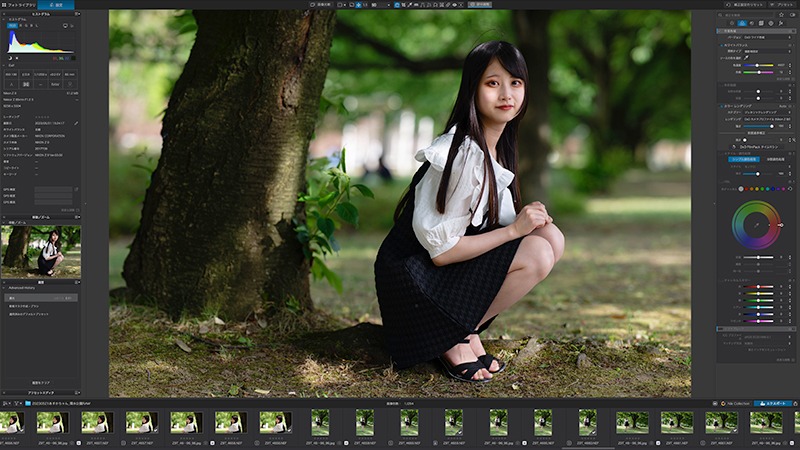Open the DxO Wide Gamut version dropdown
Image resolution: width=800 pixels, height=450 pixels.
[767, 37]
